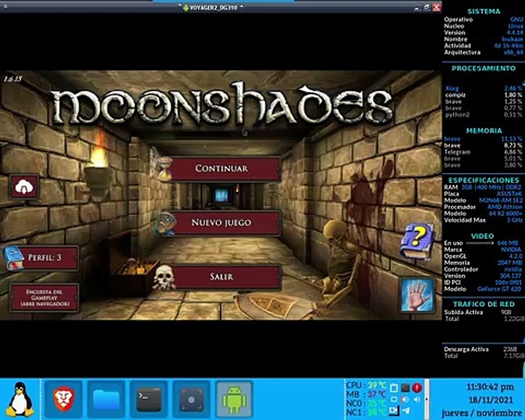Click the blue book icon beside Perfil
The width and height of the screenshot is (525, 420).
13,257
